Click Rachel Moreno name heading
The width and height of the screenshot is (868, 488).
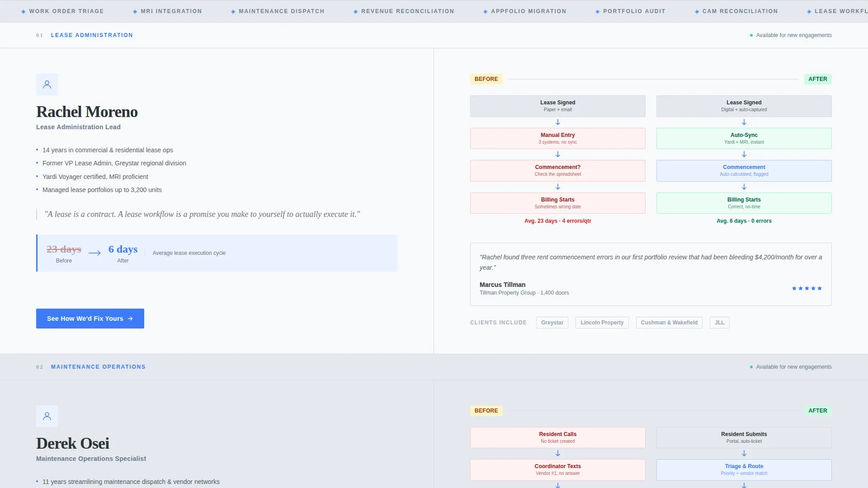(x=87, y=112)
